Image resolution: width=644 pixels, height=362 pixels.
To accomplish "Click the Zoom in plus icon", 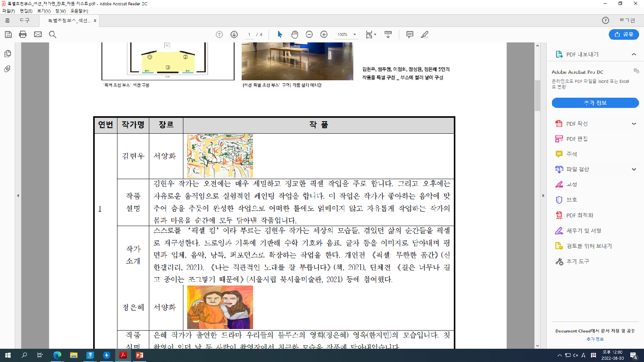I will 324,34.
